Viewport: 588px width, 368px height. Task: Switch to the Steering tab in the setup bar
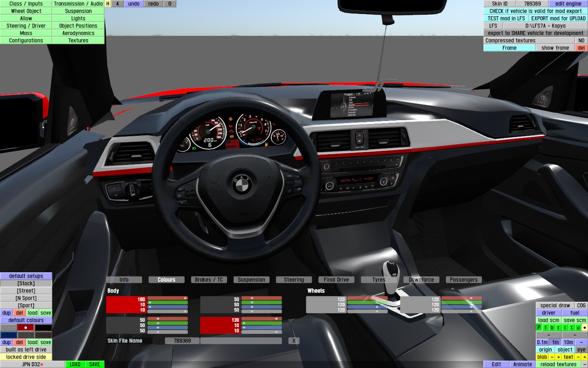point(294,280)
